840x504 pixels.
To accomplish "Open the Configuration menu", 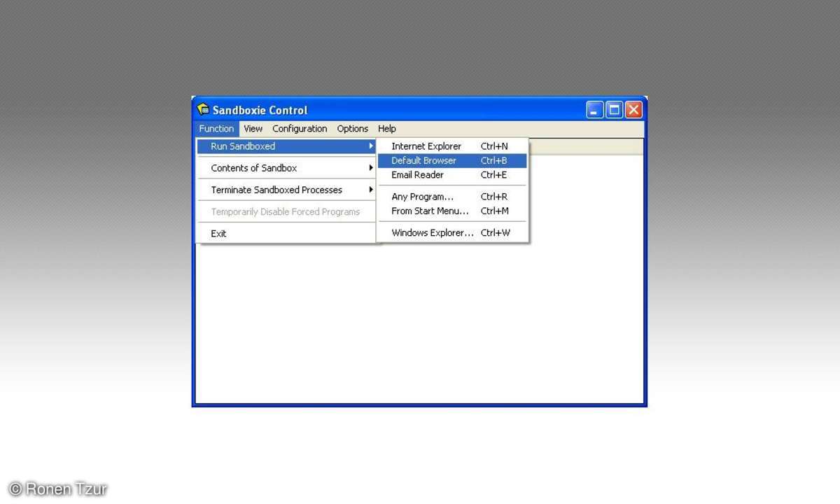I will tap(300, 129).
